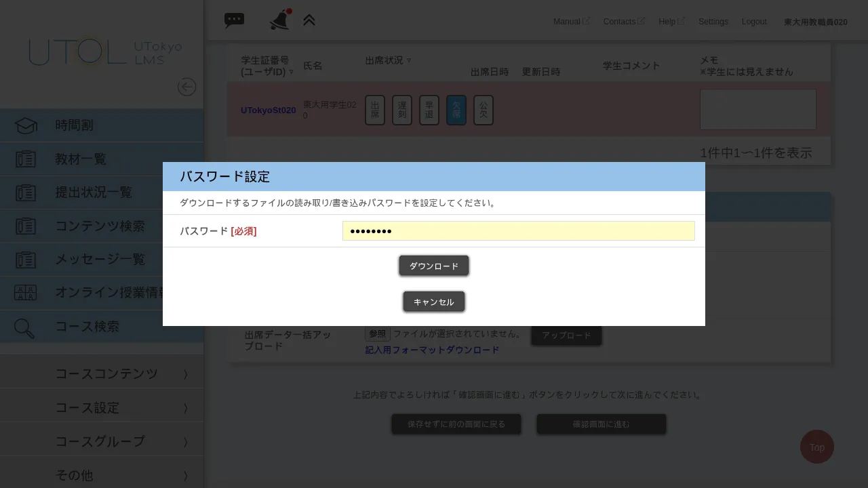868x488 pixels.
Task: Select the コース検索 magnifier icon
Action: 24,327
